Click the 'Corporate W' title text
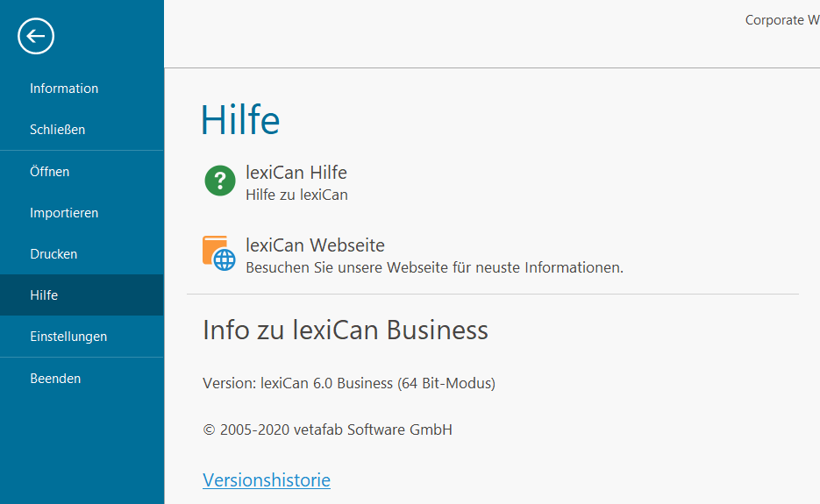Image resolution: width=820 pixels, height=504 pixels. click(782, 20)
